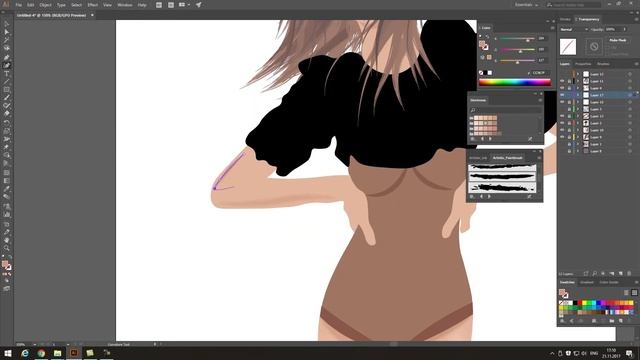This screenshot has width=640, height=360.
Task: Select the Gradient tool
Action: coord(7,181)
